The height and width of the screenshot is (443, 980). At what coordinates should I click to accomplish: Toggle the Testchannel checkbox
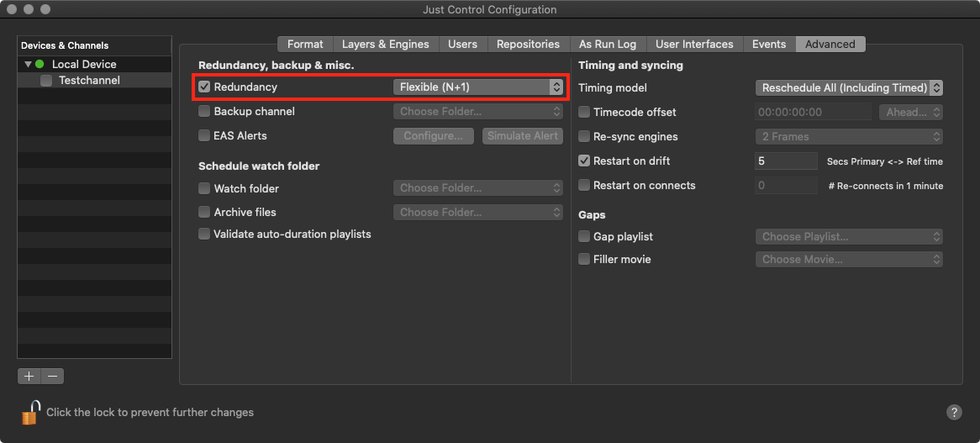(46, 81)
